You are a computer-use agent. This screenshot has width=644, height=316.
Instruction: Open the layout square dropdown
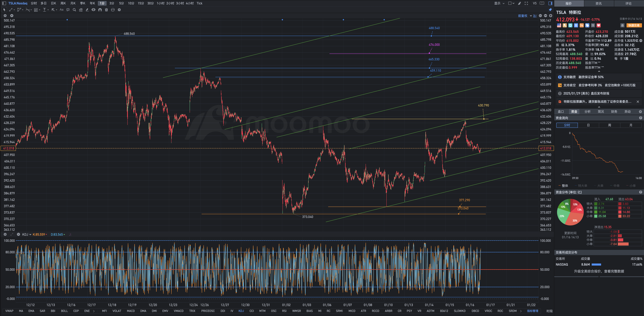click(x=511, y=3)
